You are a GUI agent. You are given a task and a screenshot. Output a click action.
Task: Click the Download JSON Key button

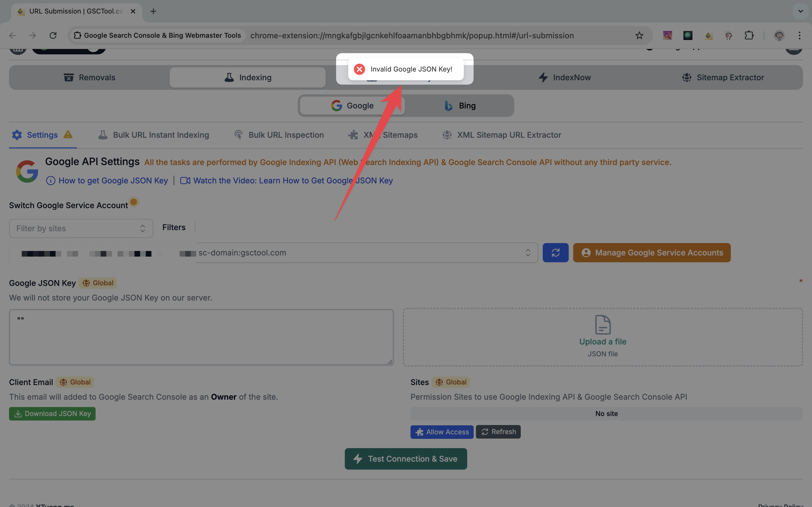52,413
